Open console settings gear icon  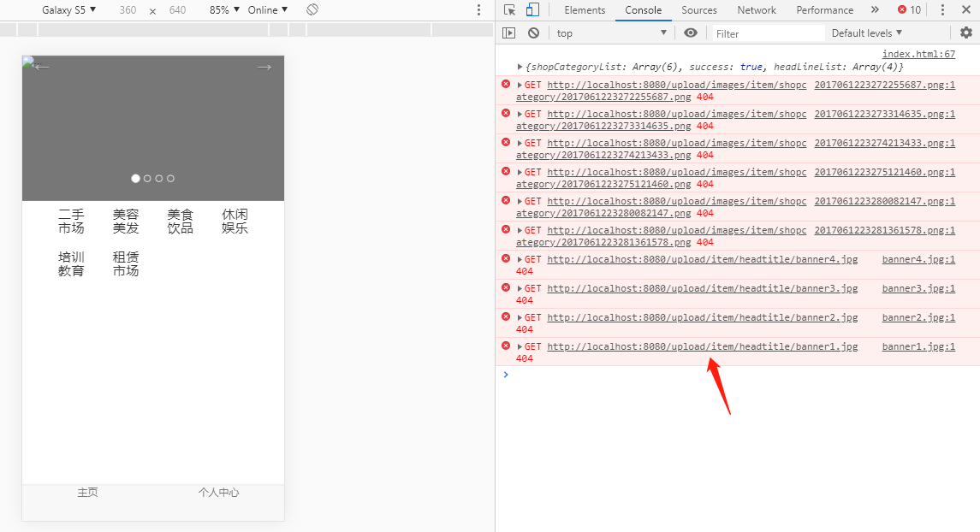pyautogui.click(x=966, y=33)
